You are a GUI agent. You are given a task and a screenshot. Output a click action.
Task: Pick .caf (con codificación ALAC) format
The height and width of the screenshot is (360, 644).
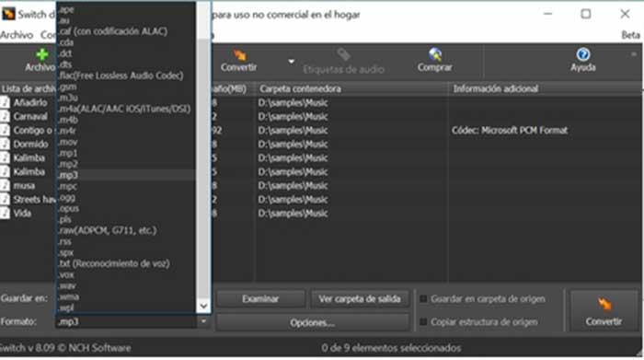(x=126, y=31)
